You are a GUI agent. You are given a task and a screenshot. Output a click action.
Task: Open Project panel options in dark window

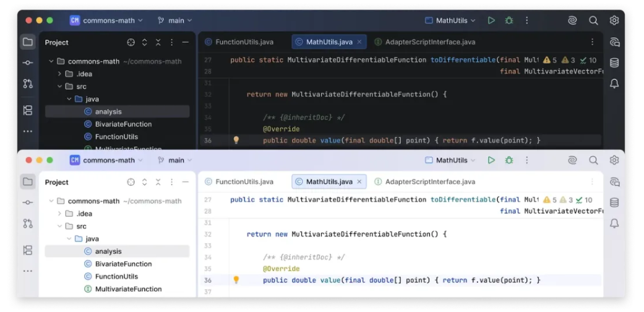point(172,42)
